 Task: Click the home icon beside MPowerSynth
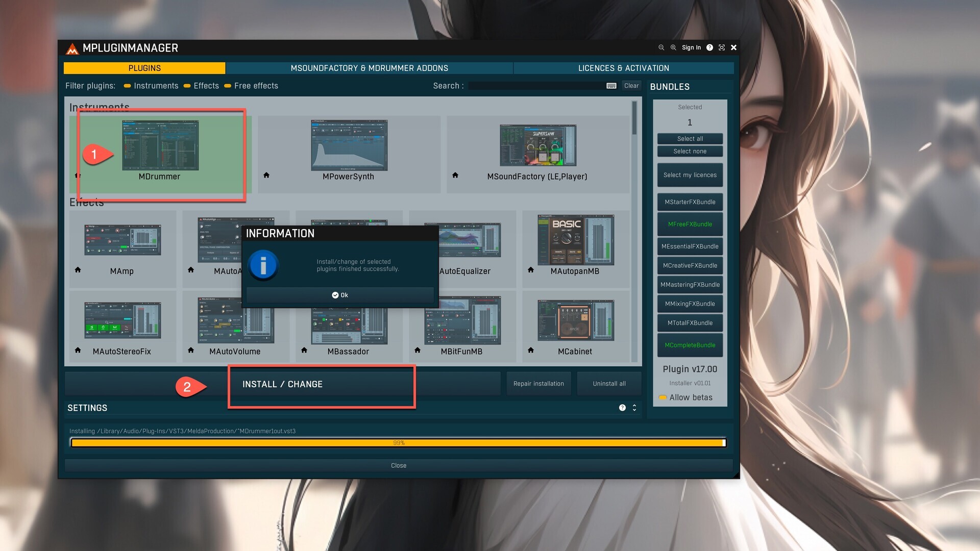(266, 176)
